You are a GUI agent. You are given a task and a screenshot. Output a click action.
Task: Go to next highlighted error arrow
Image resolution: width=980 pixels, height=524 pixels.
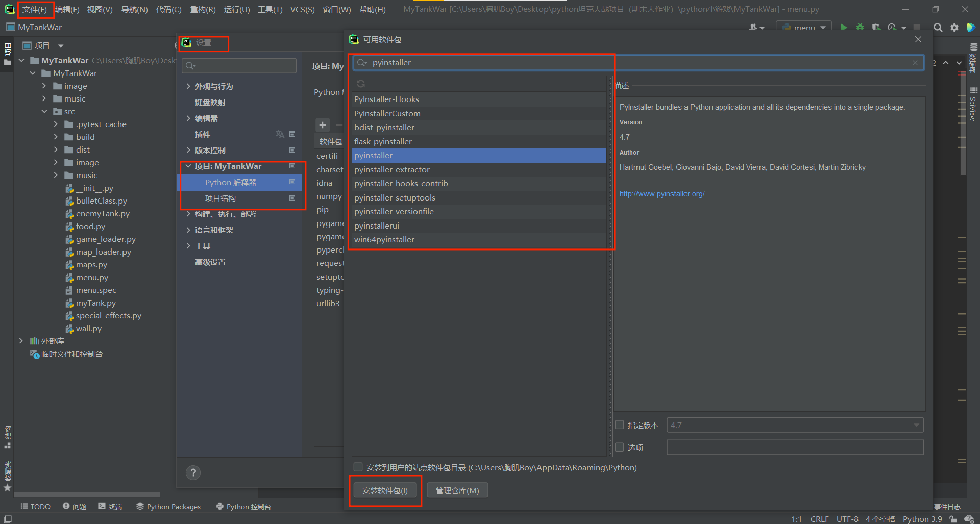959,62
